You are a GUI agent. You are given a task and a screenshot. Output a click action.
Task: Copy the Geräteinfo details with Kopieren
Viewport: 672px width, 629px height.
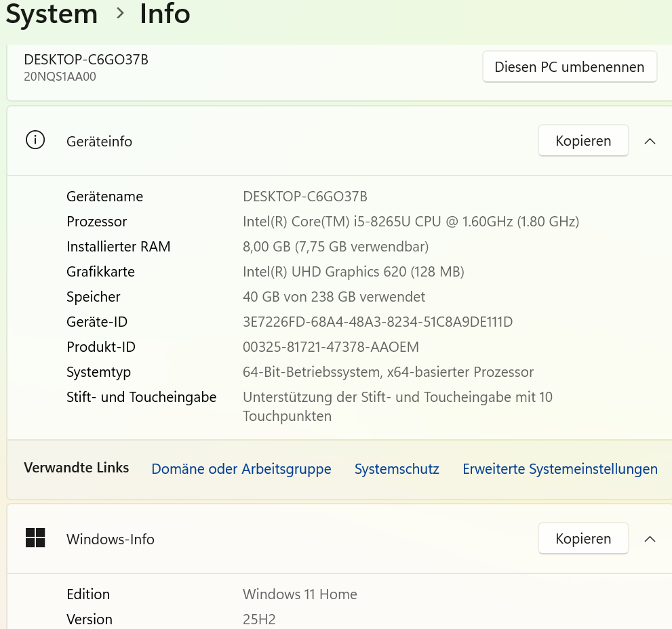click(583, 140)
